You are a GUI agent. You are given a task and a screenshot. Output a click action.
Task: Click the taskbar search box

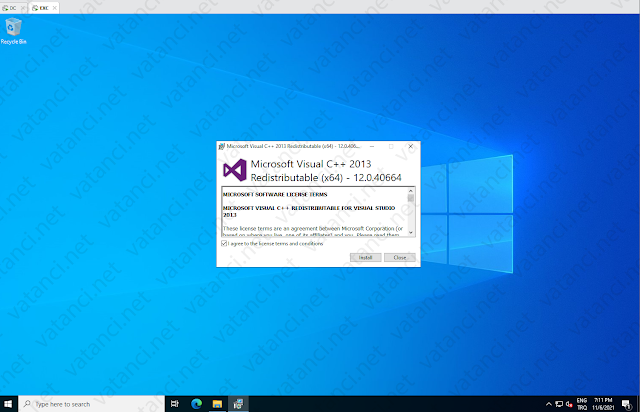pyautogui.click(x=91, y=404)
